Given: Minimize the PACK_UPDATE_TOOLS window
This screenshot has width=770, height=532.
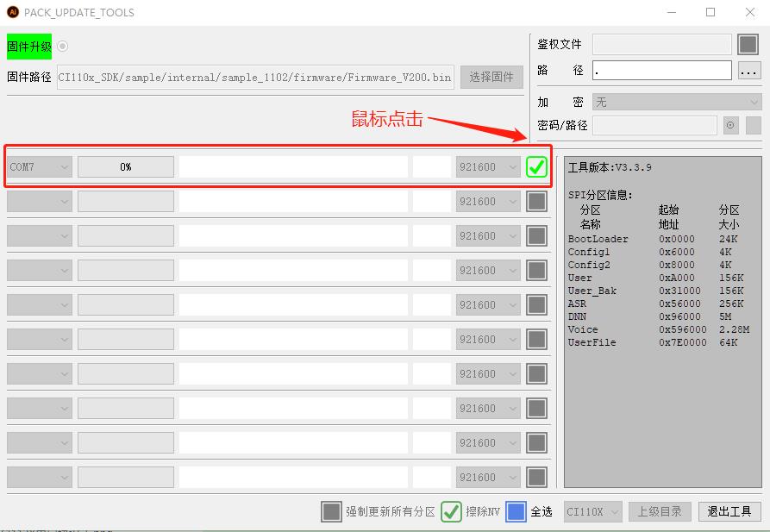Looking at the screenshot, I should click(672, 12).
